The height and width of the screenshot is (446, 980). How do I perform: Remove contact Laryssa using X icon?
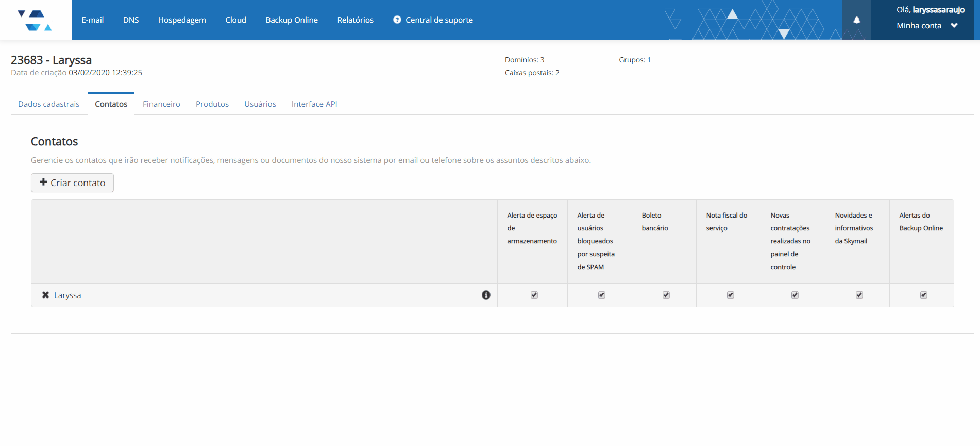click(x=45, y=295)
